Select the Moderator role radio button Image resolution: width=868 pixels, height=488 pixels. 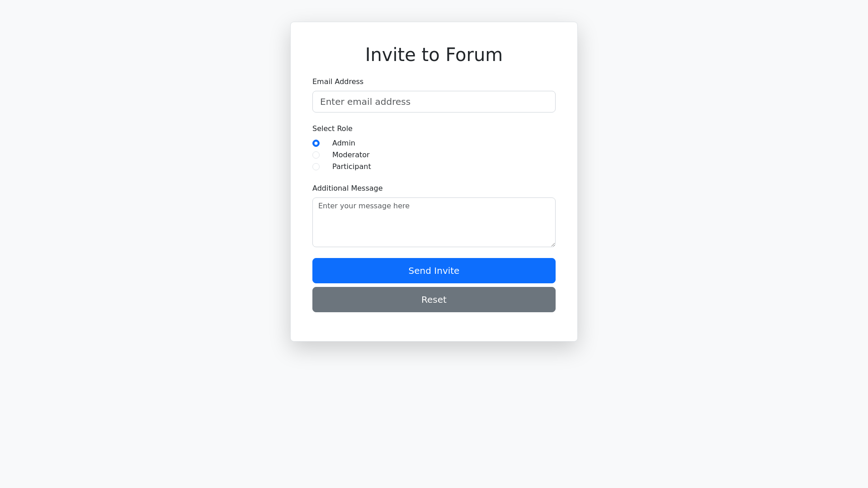(316, 155)
